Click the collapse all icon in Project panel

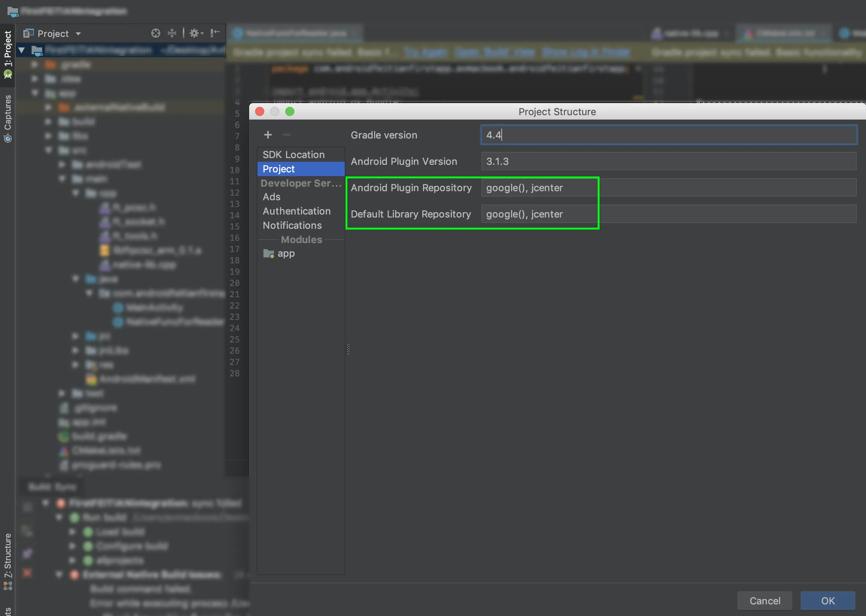(172, 33)
